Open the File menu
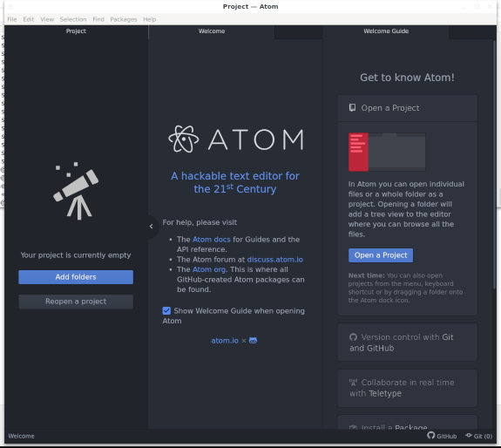The height and width of the screenshot is (448, 501). click(x=12, y=19)
